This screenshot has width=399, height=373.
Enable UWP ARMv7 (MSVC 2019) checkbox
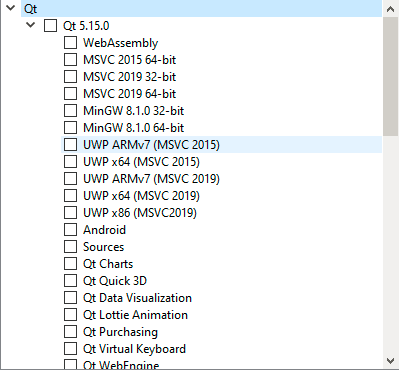tap(70, 179)
